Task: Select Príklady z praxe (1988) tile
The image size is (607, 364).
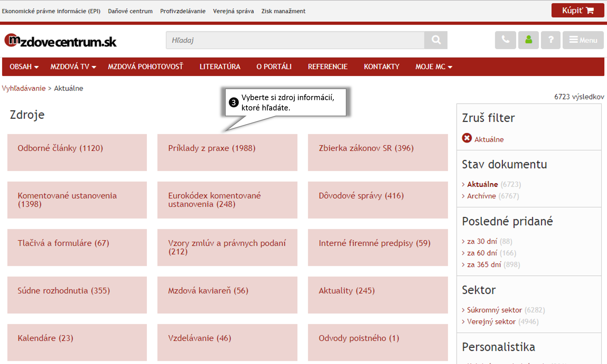Action: point(227,152)
